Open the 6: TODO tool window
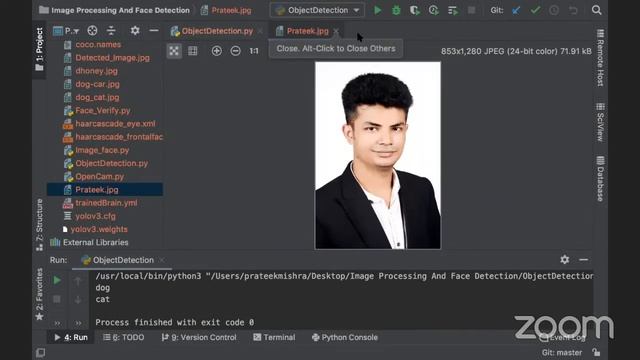This screenshot has height=360, width=640. pyautogui.click(x=124, y=338)
